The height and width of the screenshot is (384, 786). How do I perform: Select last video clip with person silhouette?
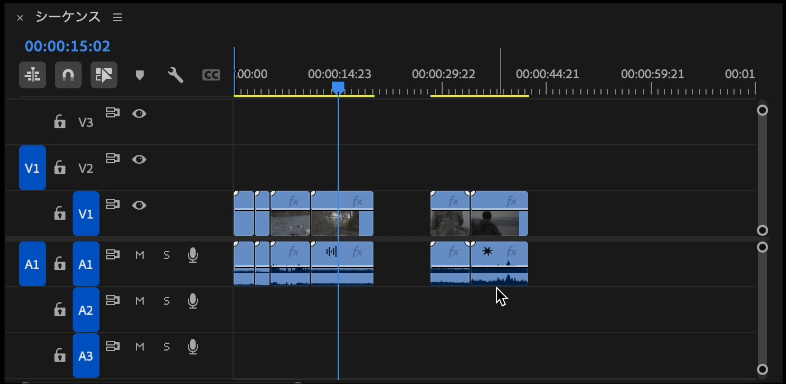tap(499, 214)
